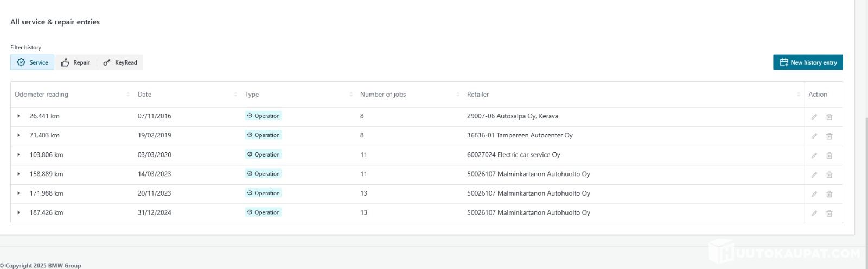Image resolution: width=868 pixels, height=269 pixels.
Task: Click New history entry button
Action: click(x=808, y=62)
